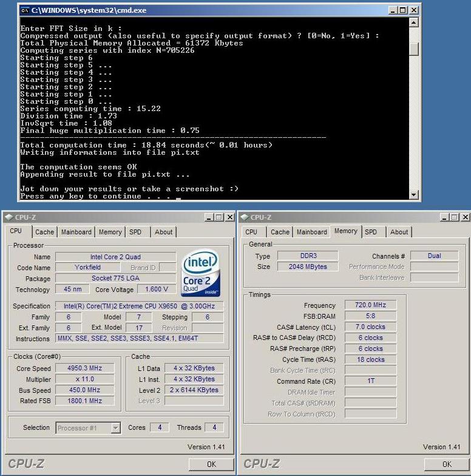Image resolution: width=471 pixels, height=476 pixels.
Task: Click the Code Name field Yorkfield
Action: [x=87, y=267]
